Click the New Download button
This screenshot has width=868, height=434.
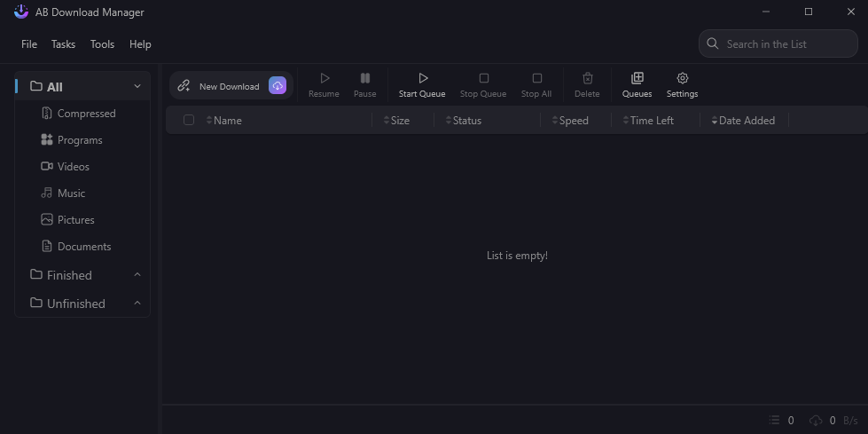(x=219, y=86)
